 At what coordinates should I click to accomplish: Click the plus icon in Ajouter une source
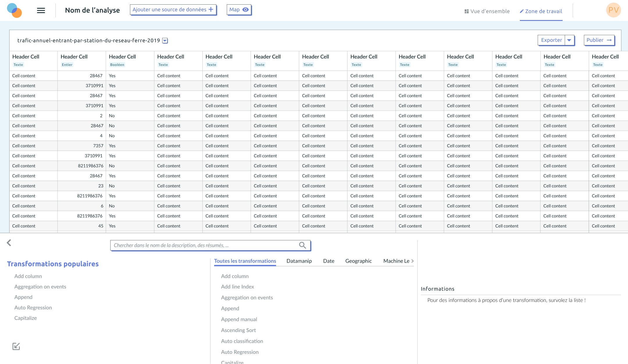tap(211, 10)
